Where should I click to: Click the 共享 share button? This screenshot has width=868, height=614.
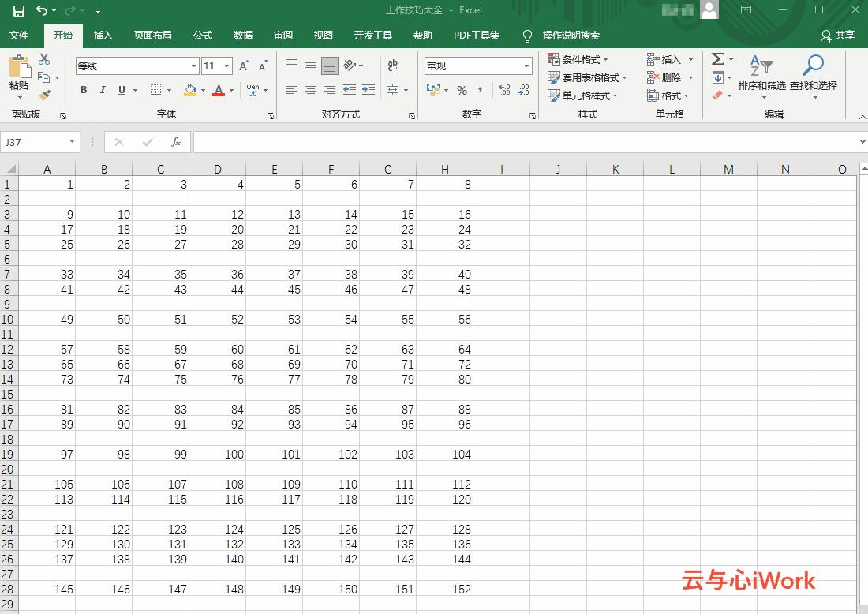click(838, 36)
